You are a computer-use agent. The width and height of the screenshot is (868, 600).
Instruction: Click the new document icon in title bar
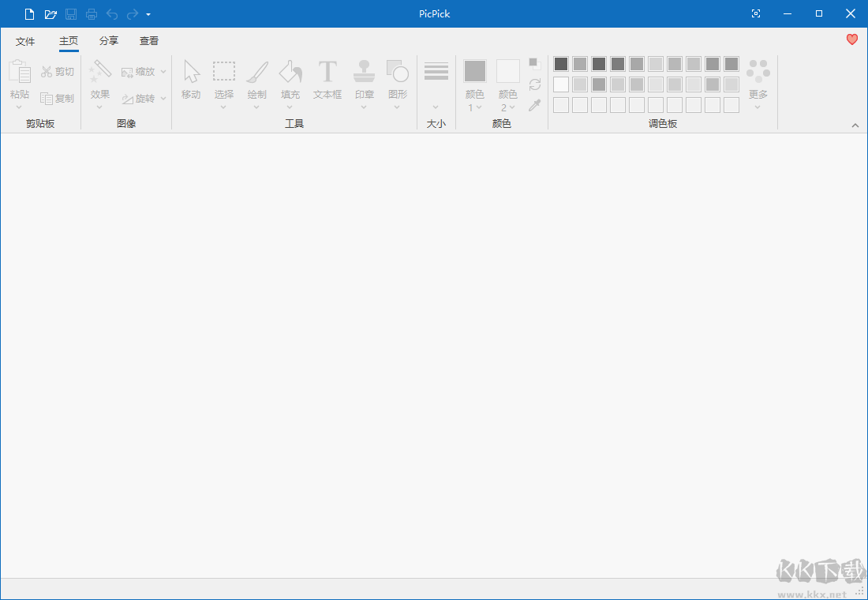30,14
